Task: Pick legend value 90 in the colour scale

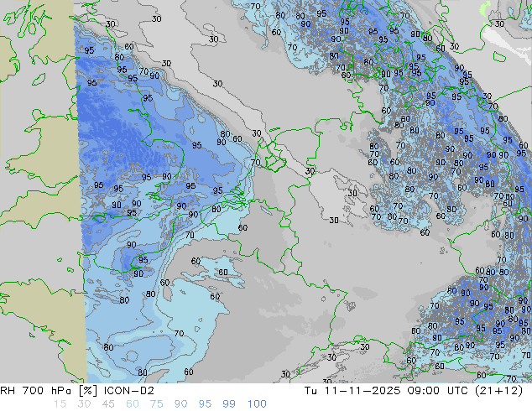Action: 180,404
